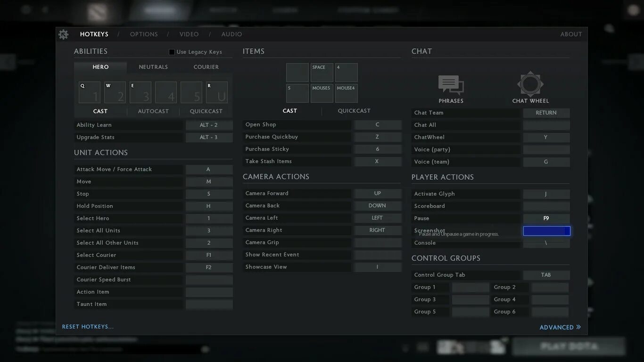644x362 pixels.
Task: Select the item slot bound to 4
Action: (347, 73)
